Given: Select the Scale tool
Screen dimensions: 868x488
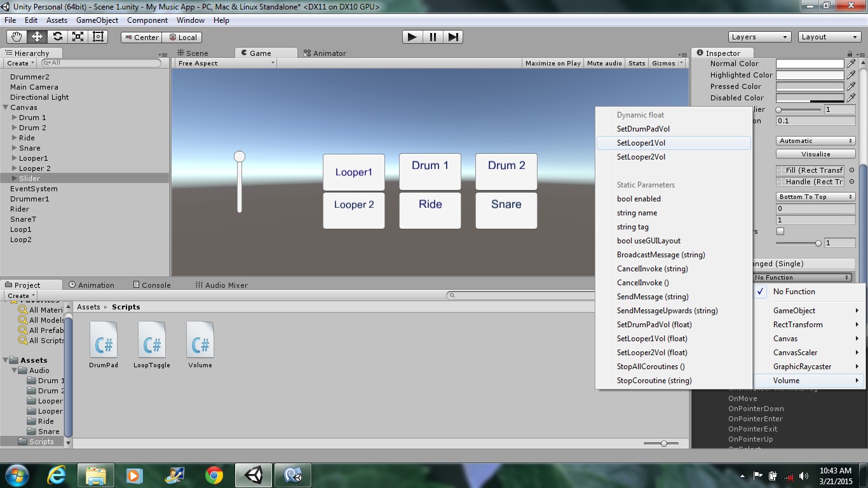Looking at the screenshot, I should 78,37.
